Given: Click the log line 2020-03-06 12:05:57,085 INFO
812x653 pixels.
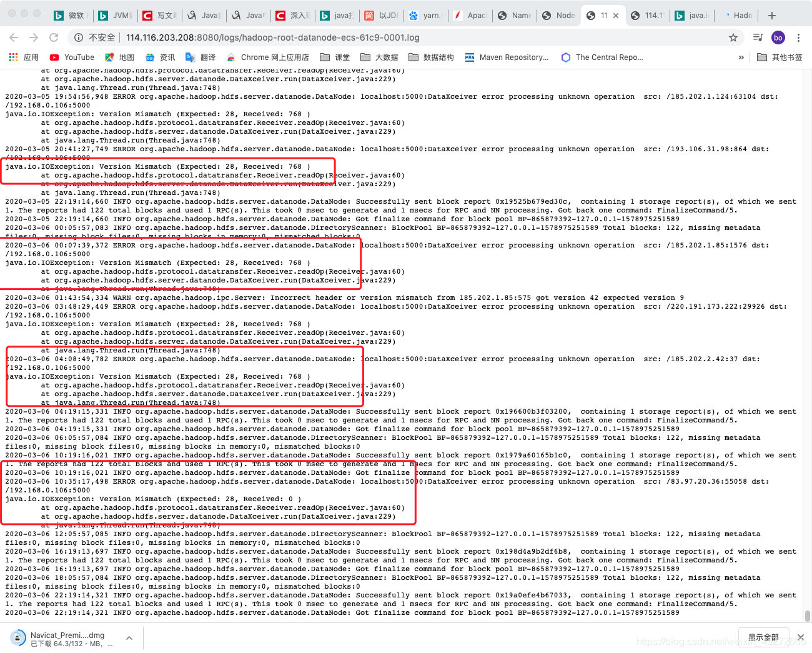Looking at the screenshot, I should pyautogui.click(x=383, y=538).
